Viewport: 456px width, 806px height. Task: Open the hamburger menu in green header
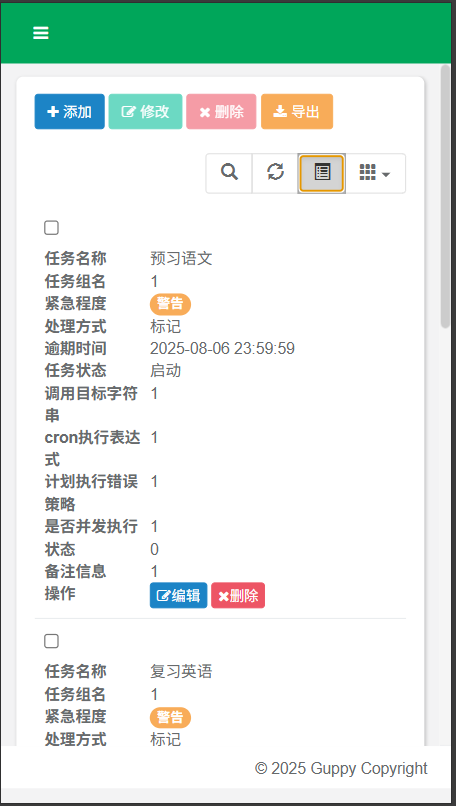(41, 33)
